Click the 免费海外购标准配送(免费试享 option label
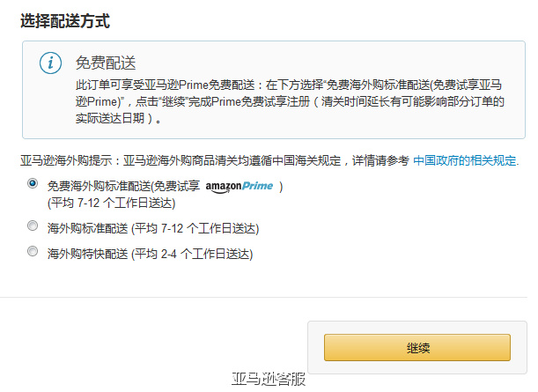Screen dimensions: 538x392 point(123,186)
